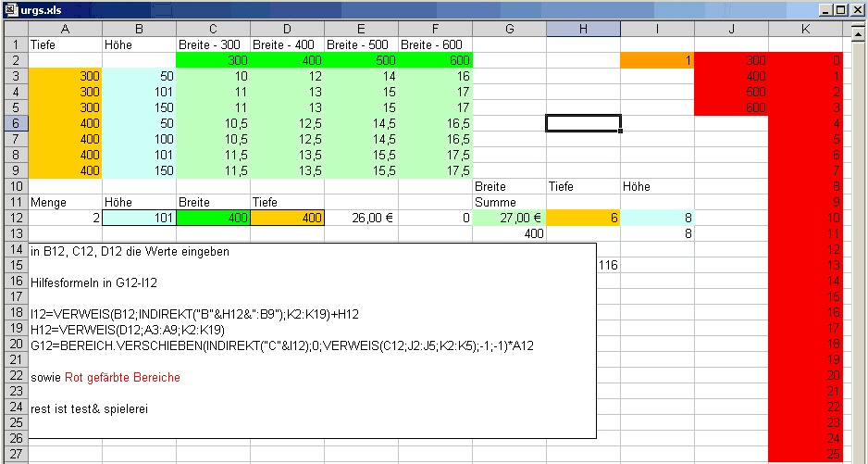Select column H header
The height and width of the screenshot is (464, 868).
click(x=584, y=29)
